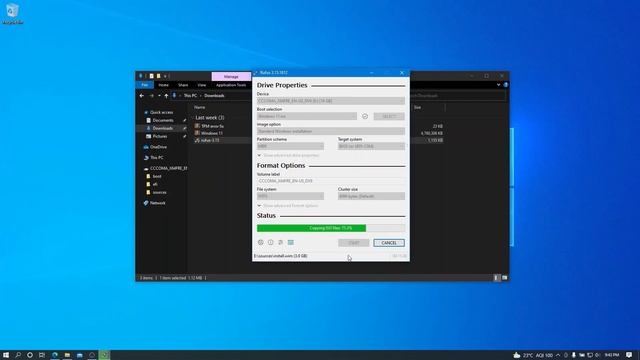Screen dimensions: 640x360
Task: Show the Rufus log icon
Action: coord(291,242)
